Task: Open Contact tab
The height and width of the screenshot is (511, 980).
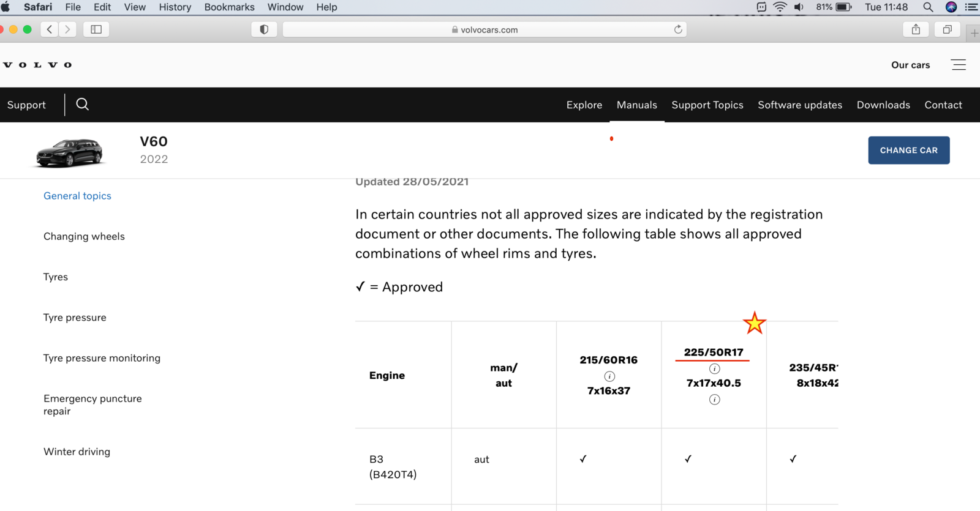Action: point(943,105)
